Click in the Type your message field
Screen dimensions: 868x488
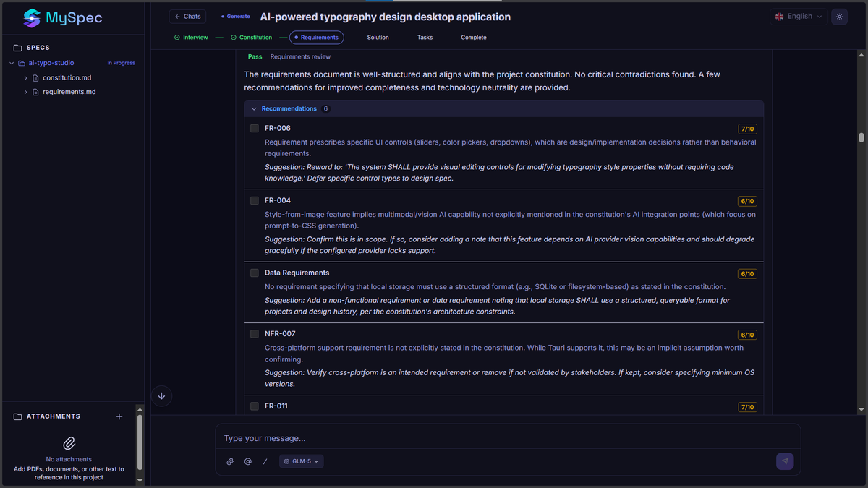508,438
